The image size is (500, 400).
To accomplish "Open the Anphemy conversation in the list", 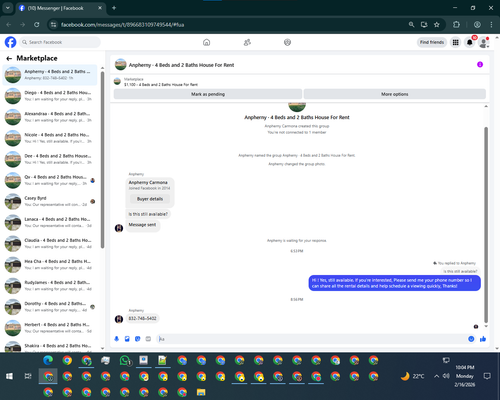I will pos(50,75).
